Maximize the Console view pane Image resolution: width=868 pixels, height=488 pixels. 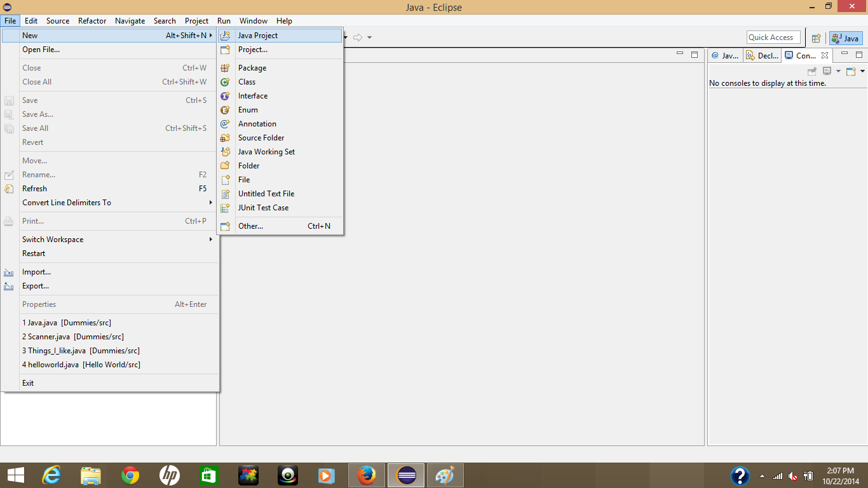859,55
